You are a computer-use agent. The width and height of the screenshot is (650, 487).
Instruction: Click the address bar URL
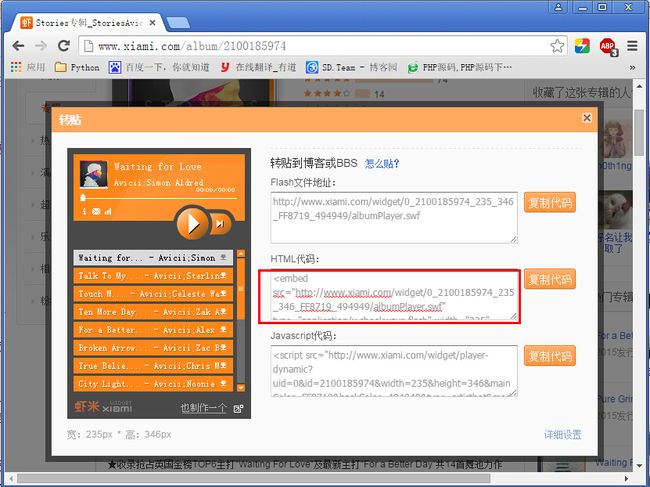[x=192, y=46]
